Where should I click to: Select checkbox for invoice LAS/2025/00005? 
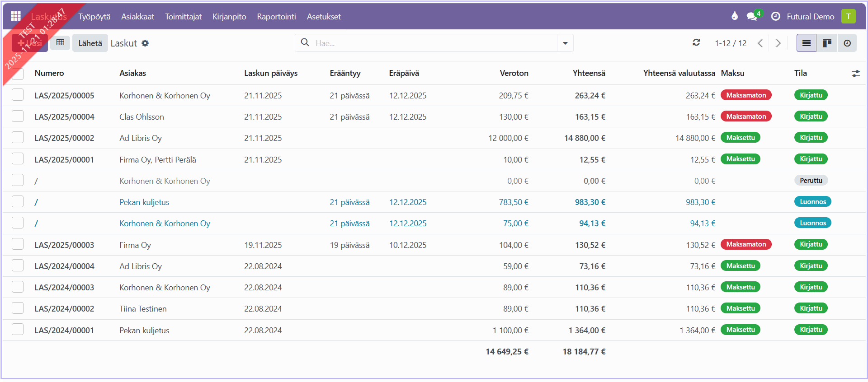pos(18,95)
